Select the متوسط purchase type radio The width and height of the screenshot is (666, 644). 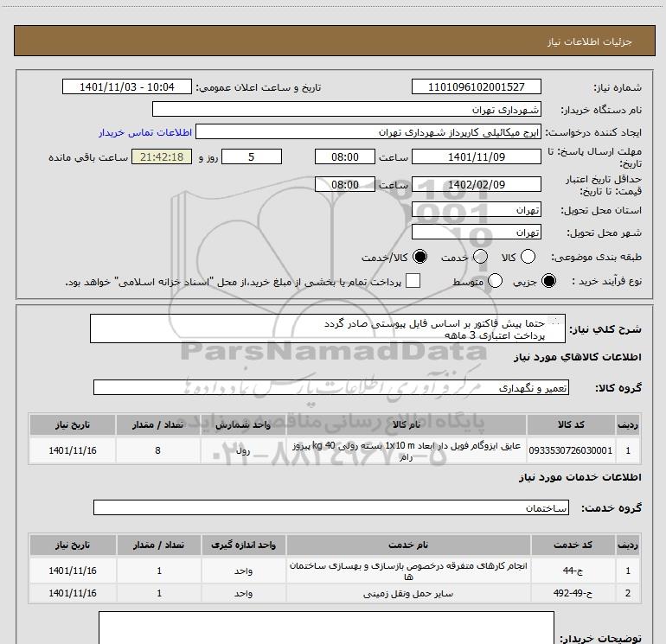(x=495, y=281)
